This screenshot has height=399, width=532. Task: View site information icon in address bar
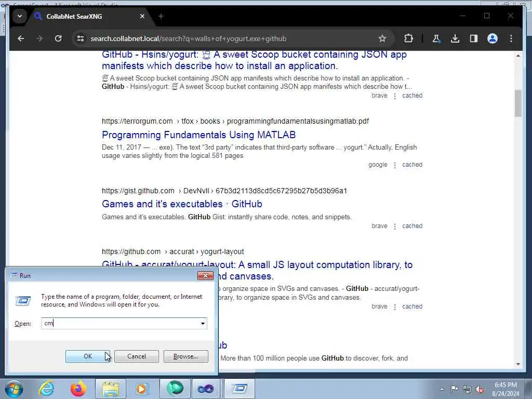click(x=81, y=38)
